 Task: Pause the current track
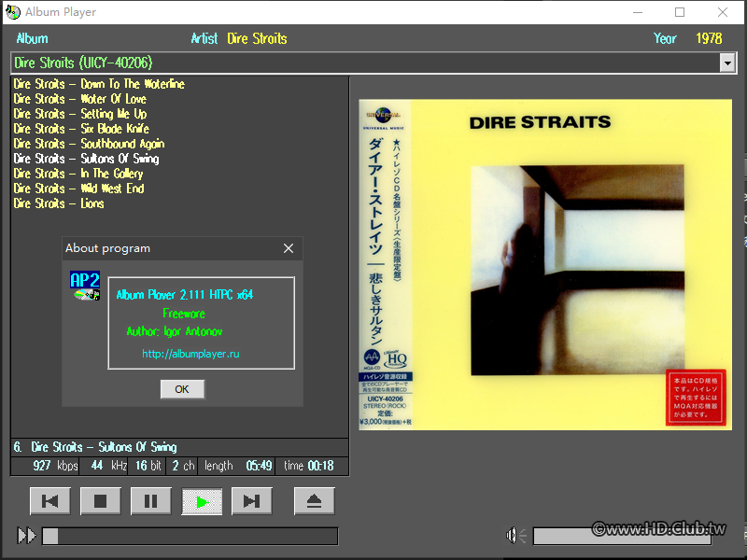[151, 501]
